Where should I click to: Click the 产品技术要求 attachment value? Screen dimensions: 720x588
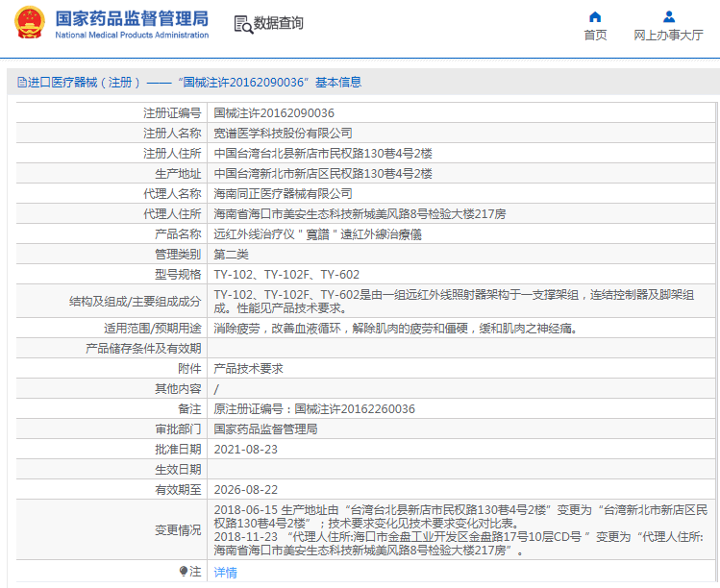click(248, 368)
